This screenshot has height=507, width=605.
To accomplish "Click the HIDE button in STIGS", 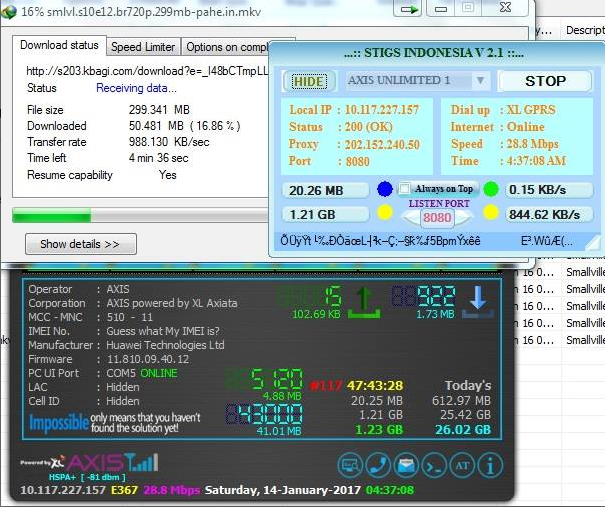I will [x=309, y=81].
